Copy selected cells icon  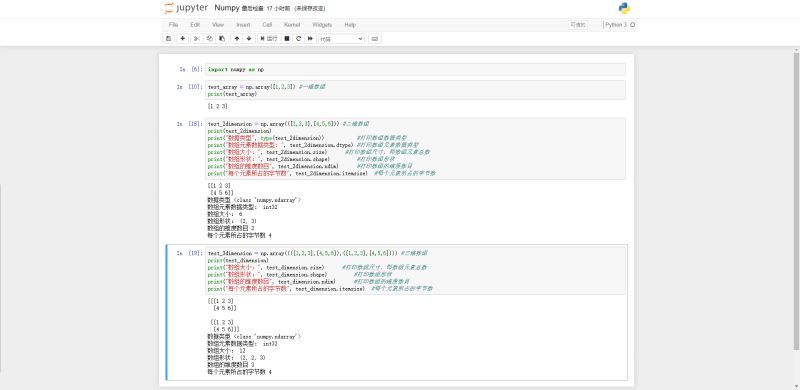[x=209, y=39]
